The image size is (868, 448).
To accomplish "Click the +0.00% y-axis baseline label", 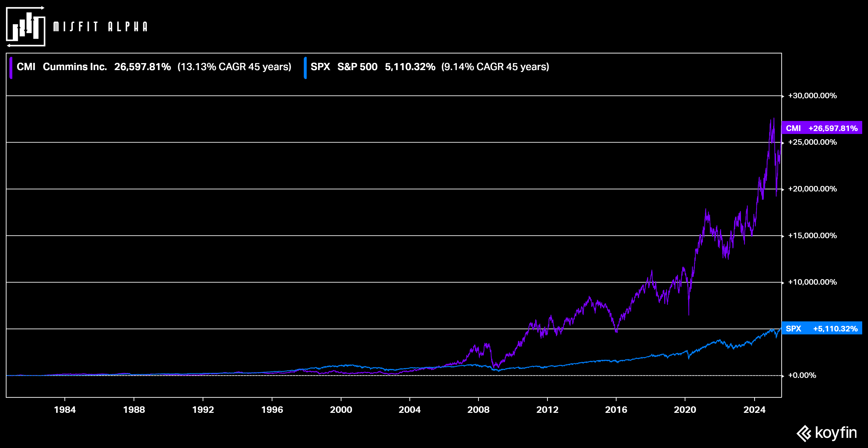I will (802, 375).
